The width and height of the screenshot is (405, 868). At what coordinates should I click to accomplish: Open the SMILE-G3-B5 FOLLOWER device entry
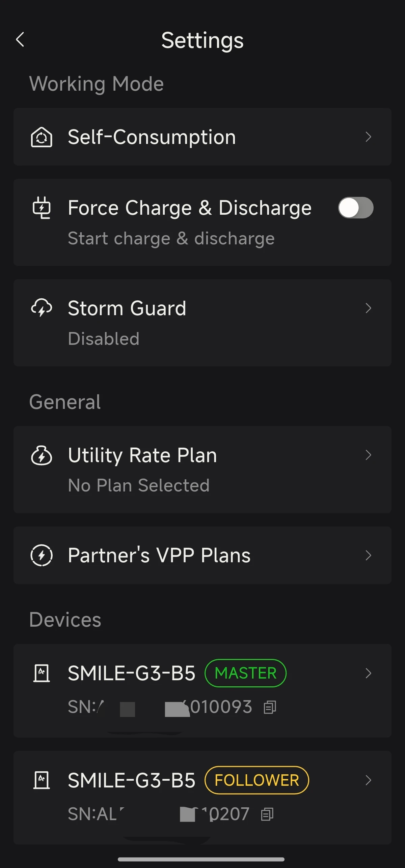point(202,798)
